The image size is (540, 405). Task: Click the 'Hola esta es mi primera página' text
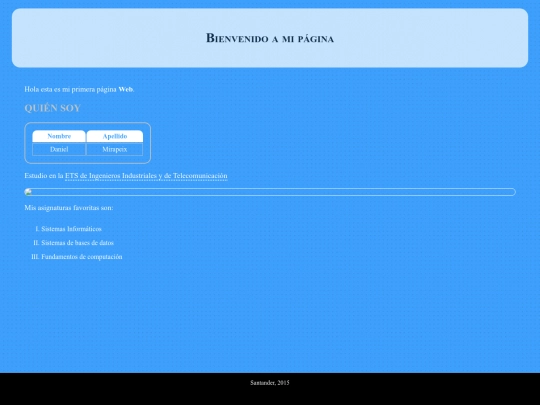click(x=70, y=89)
